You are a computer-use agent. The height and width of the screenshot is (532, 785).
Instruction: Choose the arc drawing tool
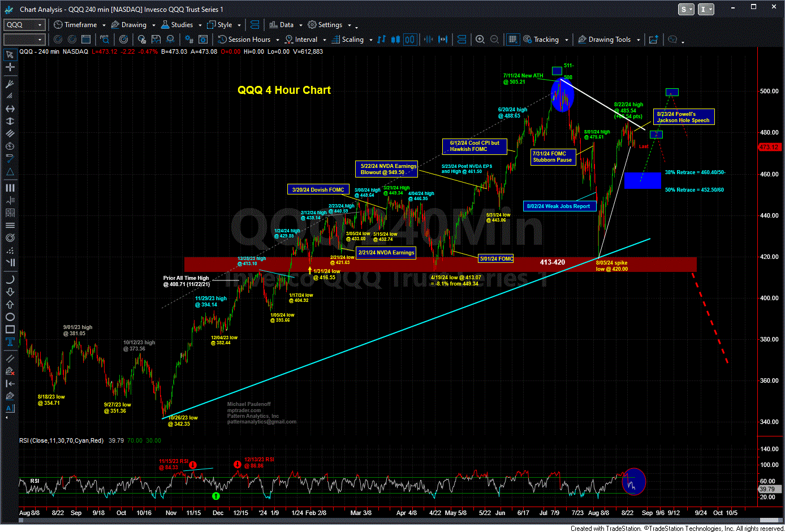pyautogui.click(x=10, y=279)
